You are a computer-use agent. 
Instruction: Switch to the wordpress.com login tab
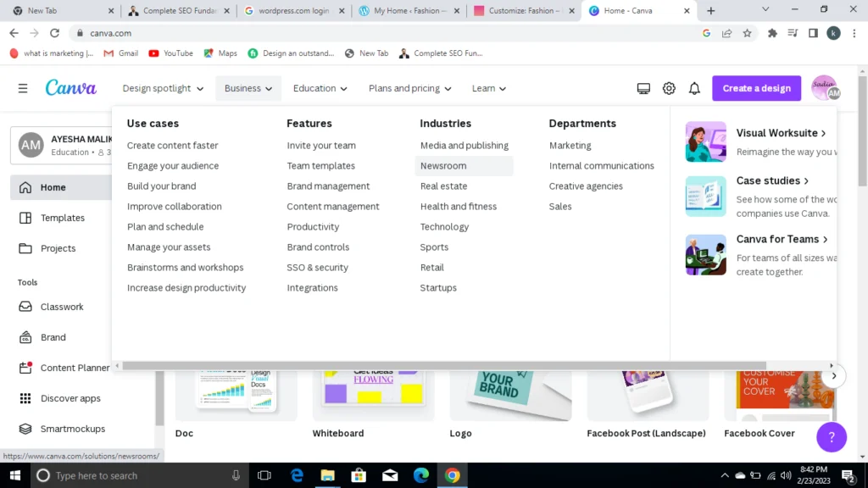point(294,10)
